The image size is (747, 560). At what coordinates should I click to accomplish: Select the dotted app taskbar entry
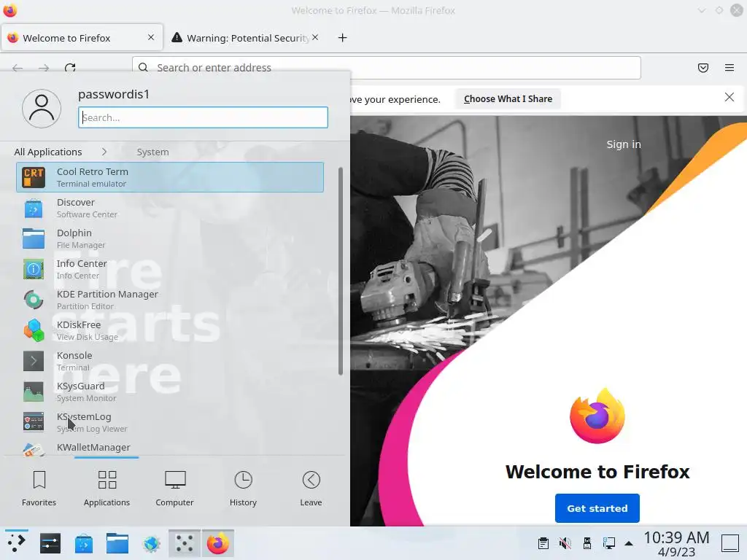185,543
